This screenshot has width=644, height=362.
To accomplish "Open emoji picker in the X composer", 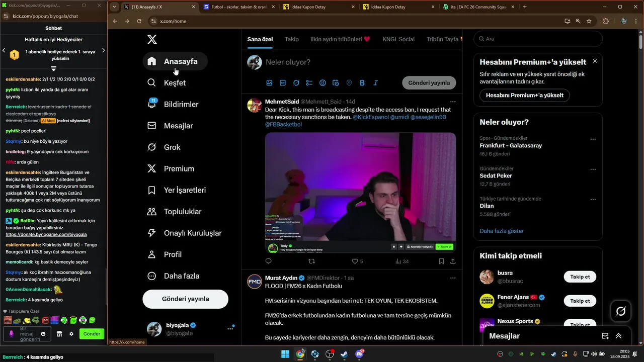I will 323,83.
